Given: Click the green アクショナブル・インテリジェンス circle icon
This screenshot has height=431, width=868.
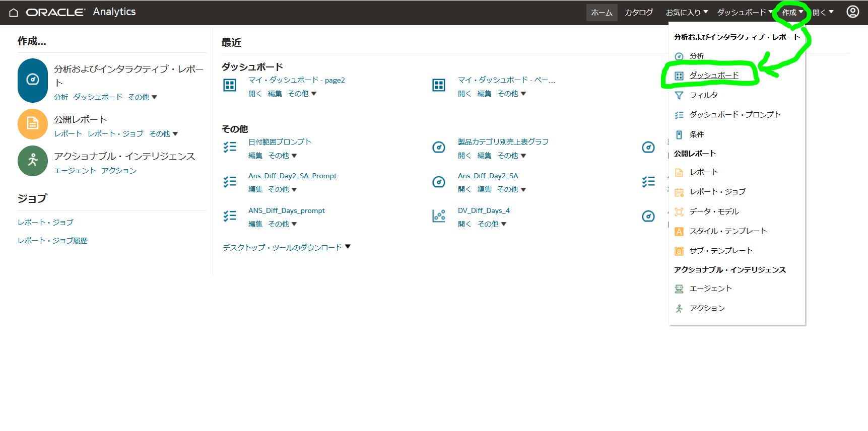Looking at the screenshot, I should click(33, 161).
